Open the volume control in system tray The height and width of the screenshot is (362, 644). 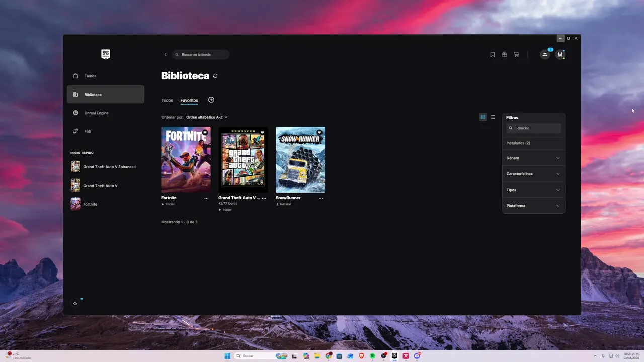pyautogui.click(x=618, y=356)
